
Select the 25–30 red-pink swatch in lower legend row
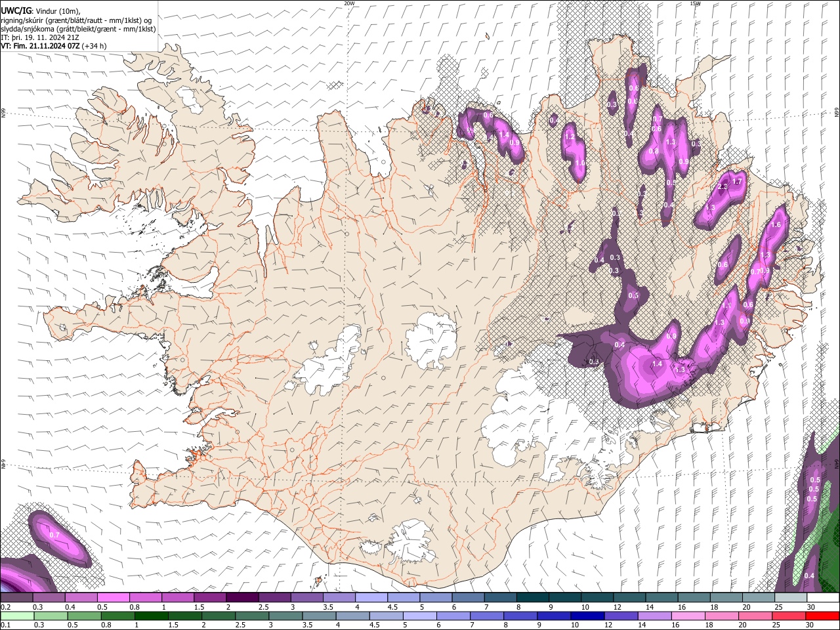788,616
